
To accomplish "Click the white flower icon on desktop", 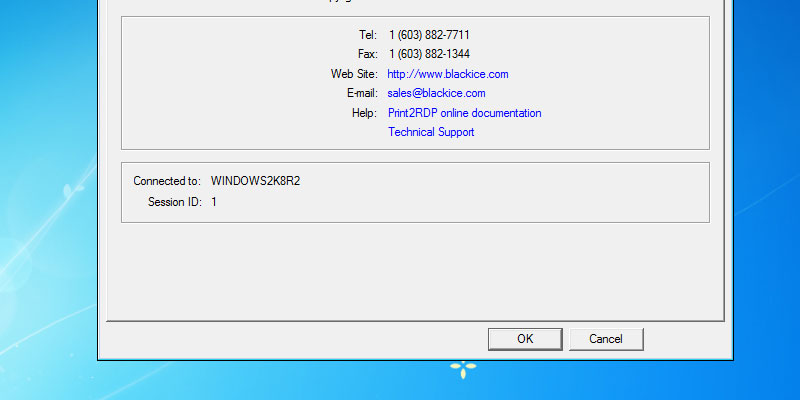I will pos(462,370).
